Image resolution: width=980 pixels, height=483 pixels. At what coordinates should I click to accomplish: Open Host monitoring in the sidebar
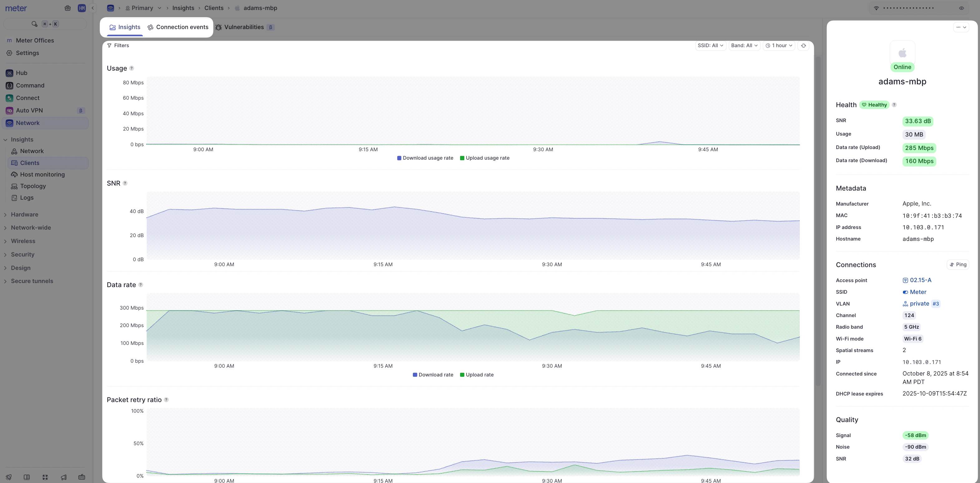[42, 174]
